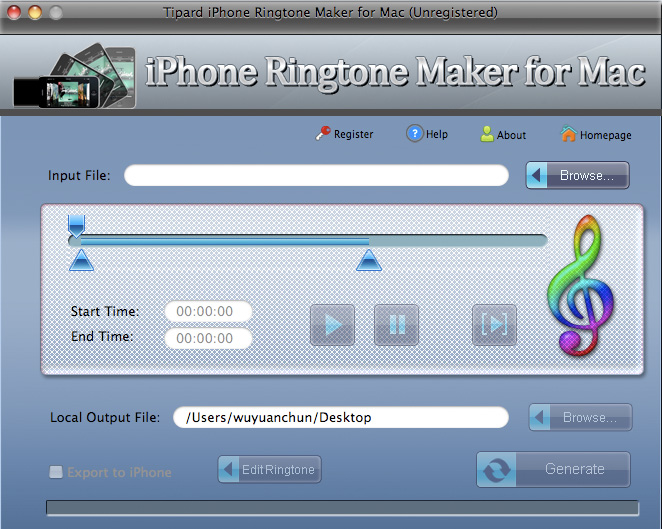The height and width of the screenshot is (529, 662).
Task: Select the end trim marker triangle
Action: [369, 261]
